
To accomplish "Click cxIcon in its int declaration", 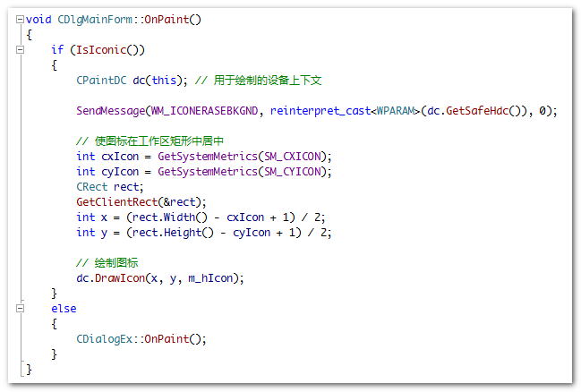I will pos(120,157).
